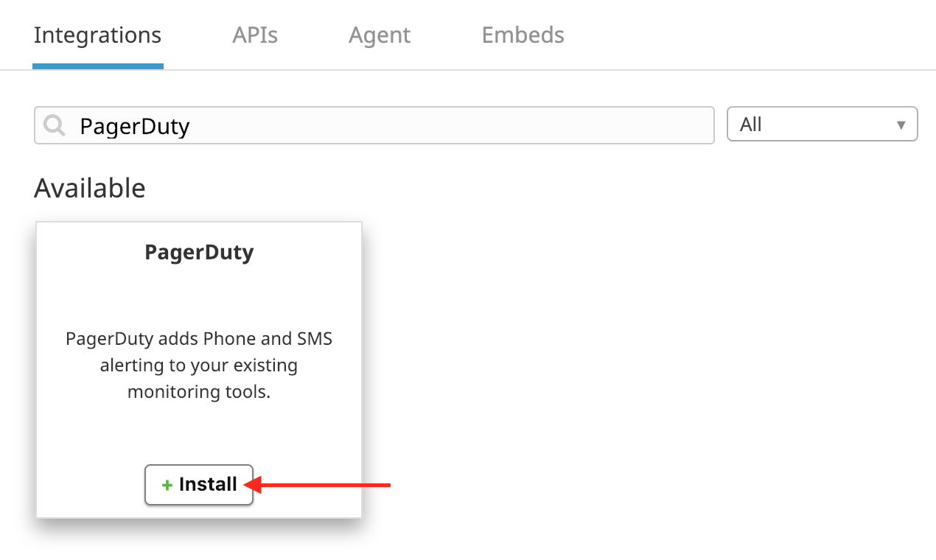Open the Integrations tab
The width and height of the screenshot is (936, 560).
tap(97, 35)
